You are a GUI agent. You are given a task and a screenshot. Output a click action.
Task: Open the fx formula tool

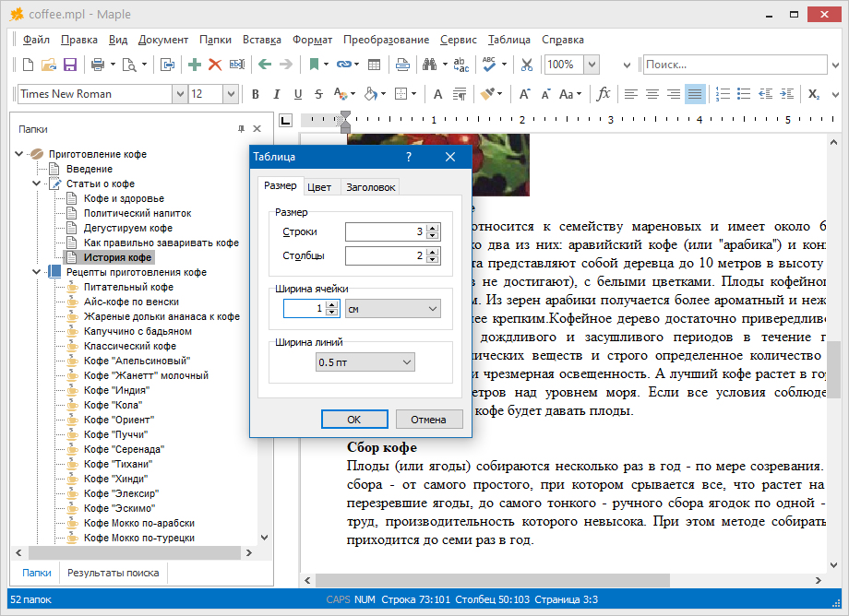coord(604,94)
